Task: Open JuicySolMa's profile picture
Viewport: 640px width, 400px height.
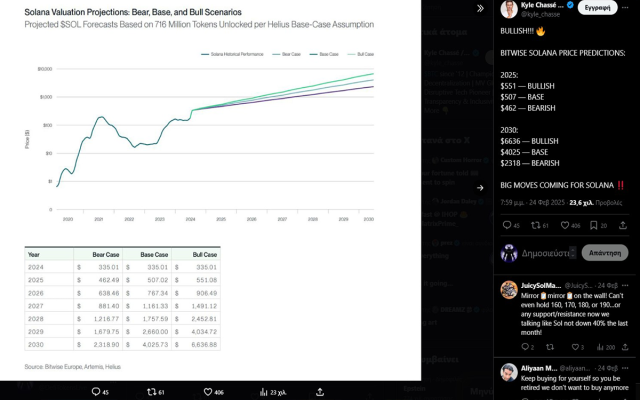Action: click(509, 289)
